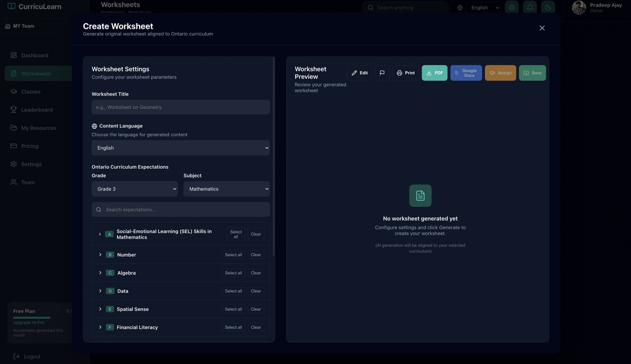Click the Pricing card icon

[x=14, y=146]
